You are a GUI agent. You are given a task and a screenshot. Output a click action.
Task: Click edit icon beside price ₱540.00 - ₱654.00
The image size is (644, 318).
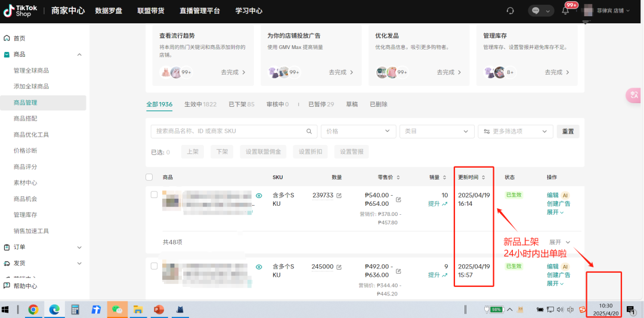click(398, 199)
